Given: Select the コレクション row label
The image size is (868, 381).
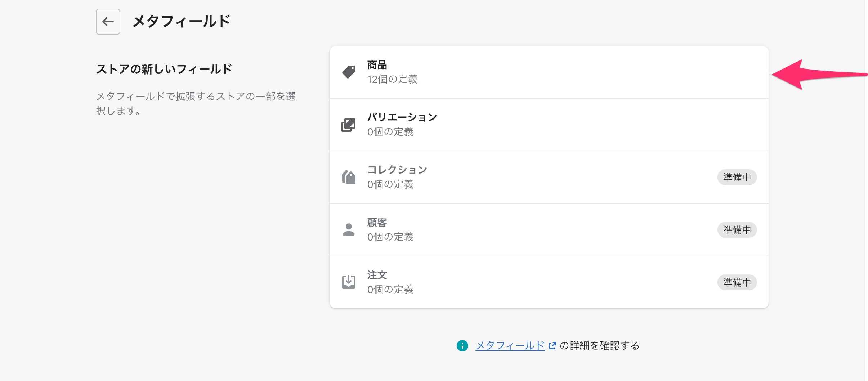Looking at the screenshot, I should (x=397, y=170).
